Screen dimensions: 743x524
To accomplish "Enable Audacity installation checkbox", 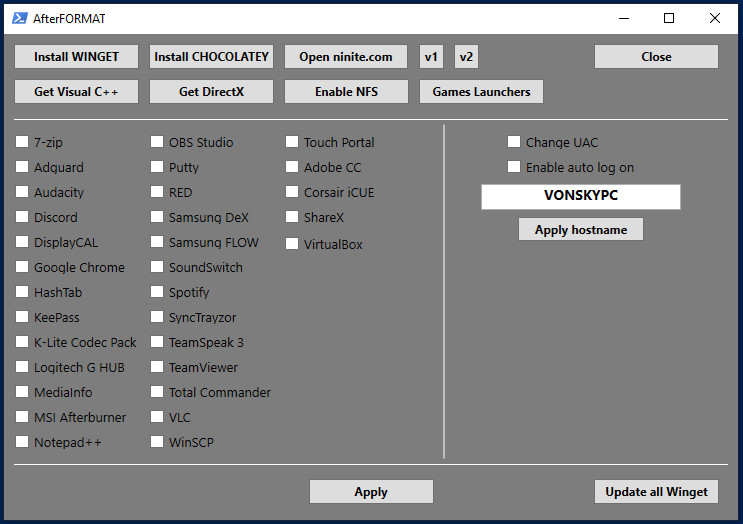I will click(x=22, y=192).
